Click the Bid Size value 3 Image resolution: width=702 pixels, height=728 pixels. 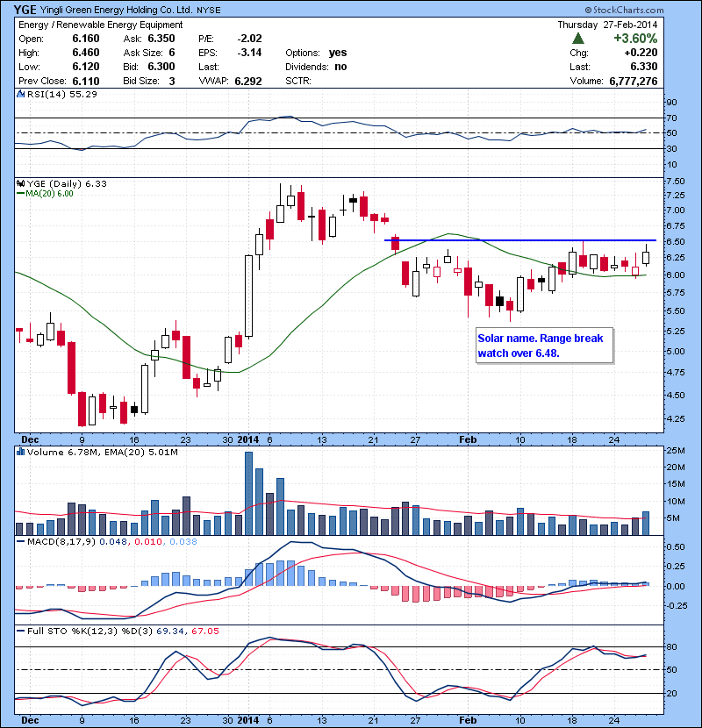click(172, 81)
